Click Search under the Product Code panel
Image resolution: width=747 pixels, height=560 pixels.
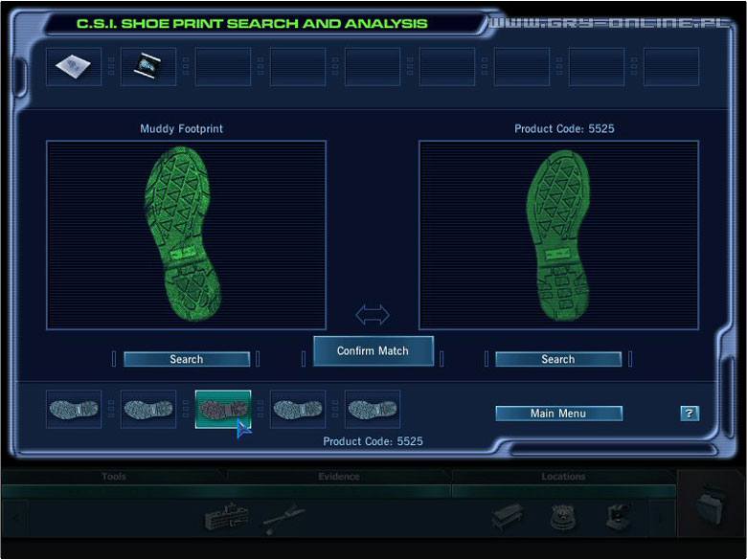click(558, 359)
